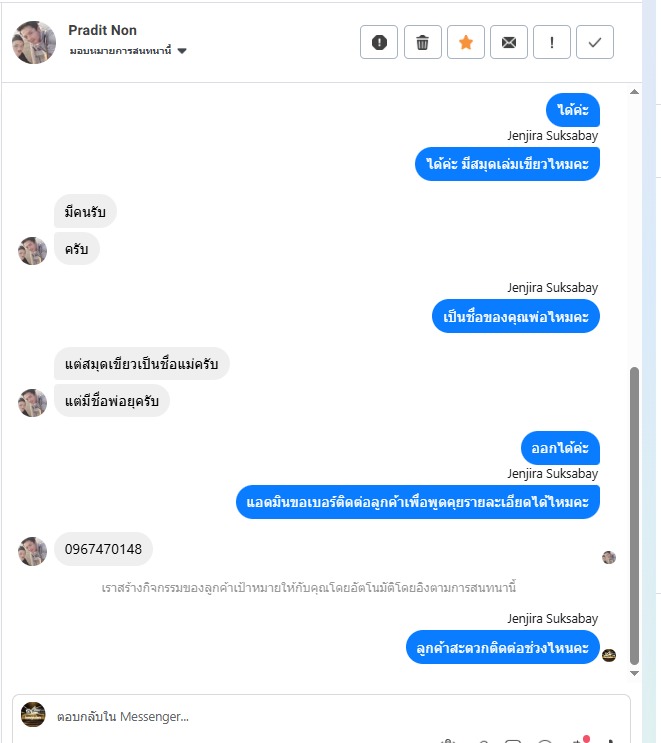Click sender avatar next to phone number message

32,551
